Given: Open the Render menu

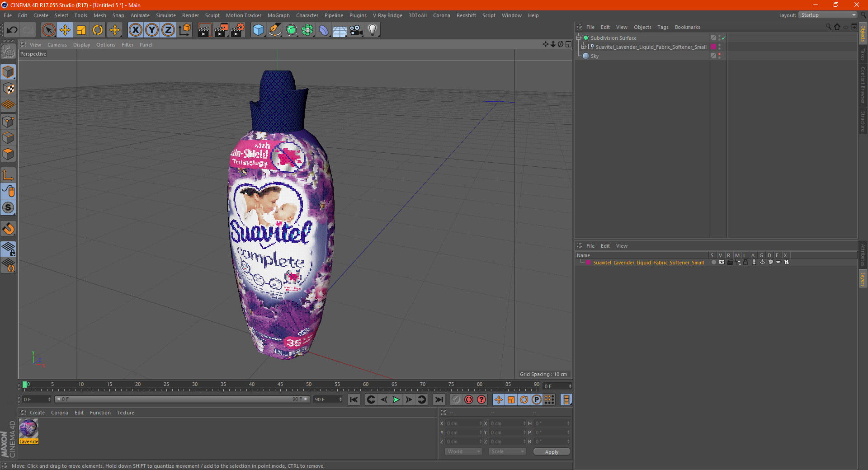Looking at the screenshot, I should (x=190, y=15).
